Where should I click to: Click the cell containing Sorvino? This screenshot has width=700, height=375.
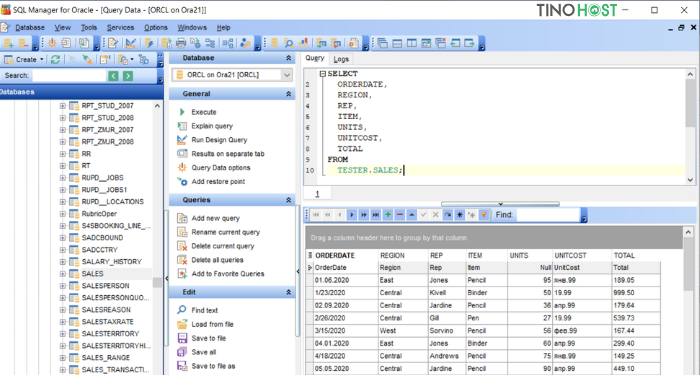pos(446,331)
